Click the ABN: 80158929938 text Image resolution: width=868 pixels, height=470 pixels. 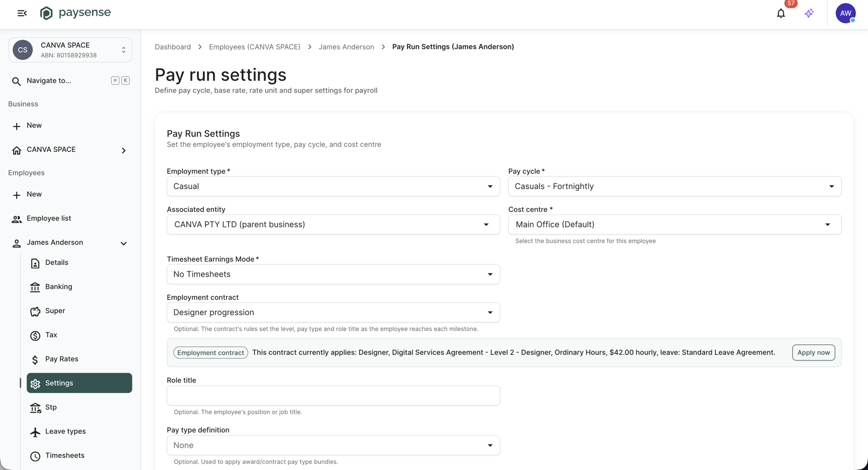(x=69, y=56)
